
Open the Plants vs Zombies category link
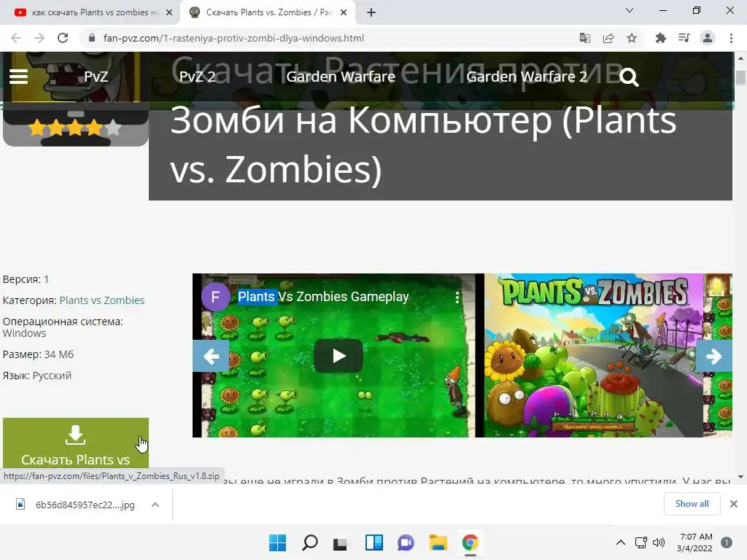[102, 300]
